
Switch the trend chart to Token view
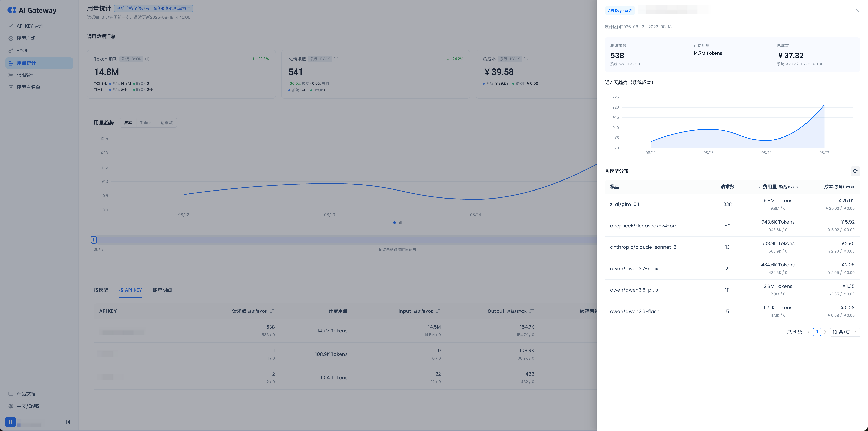coord(146,123)
